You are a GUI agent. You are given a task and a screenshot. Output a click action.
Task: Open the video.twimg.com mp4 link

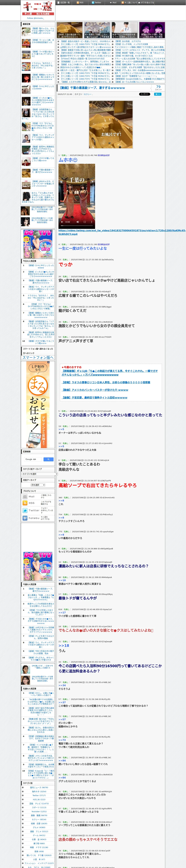click(122, 232)
